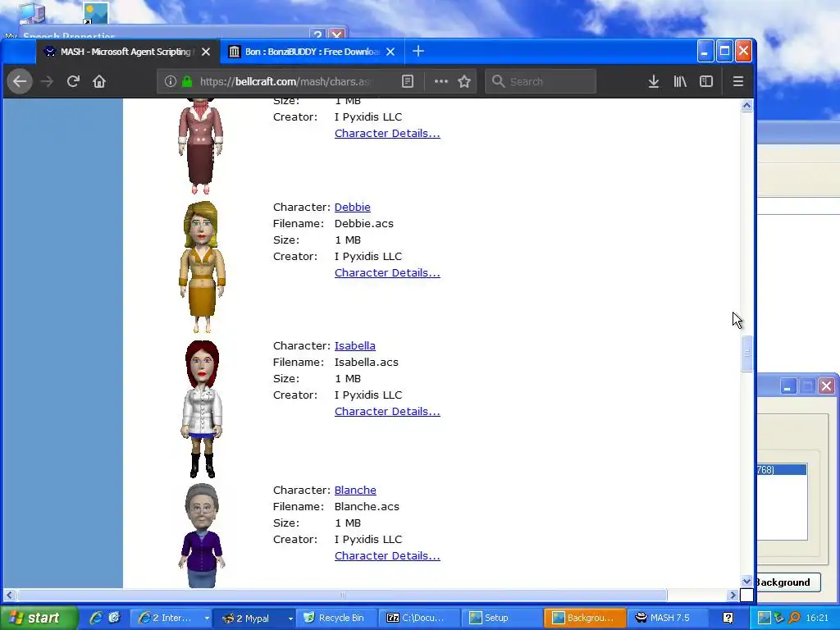Switch to the Backgrou... taskbar window
The image size is (840, 630).
(x=584, y=618)
